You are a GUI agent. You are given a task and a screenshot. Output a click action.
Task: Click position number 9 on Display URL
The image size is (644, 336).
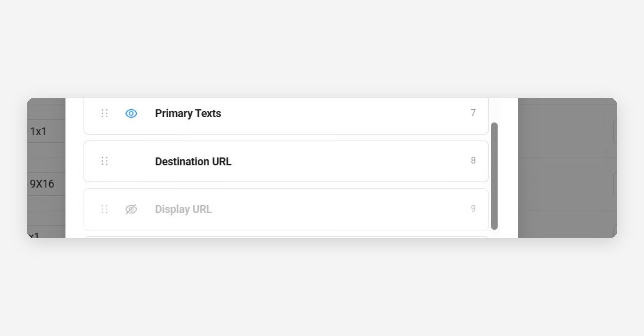tap(473, 208)
